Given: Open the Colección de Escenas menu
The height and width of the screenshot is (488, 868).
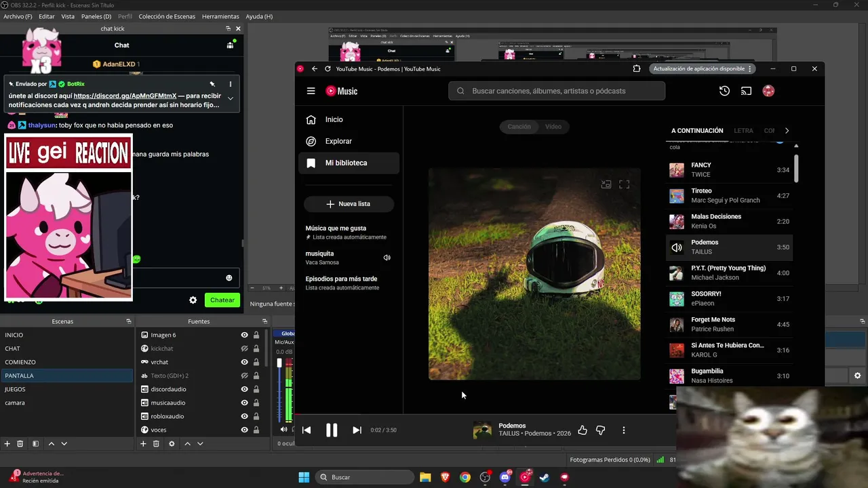Looking at the screenshot, I should (167, 16).
